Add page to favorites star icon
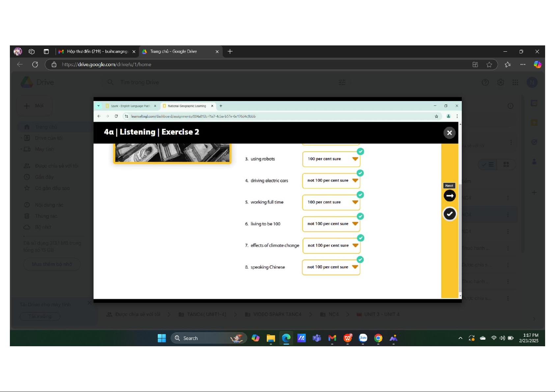The width and height of the screenshot is (555, 392). [489, 65]
